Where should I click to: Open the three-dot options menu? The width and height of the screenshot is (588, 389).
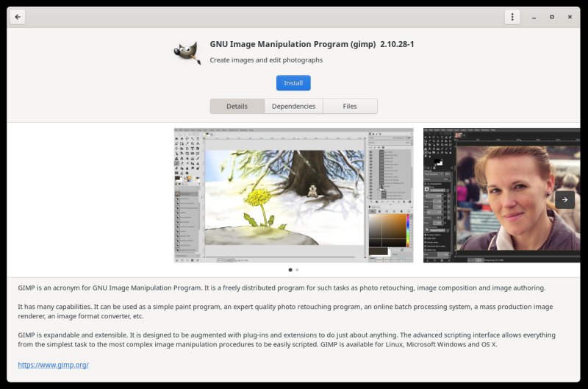coord(512,17)
